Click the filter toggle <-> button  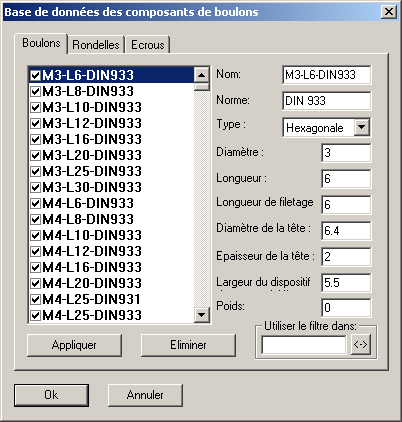[x=361, y=344]
